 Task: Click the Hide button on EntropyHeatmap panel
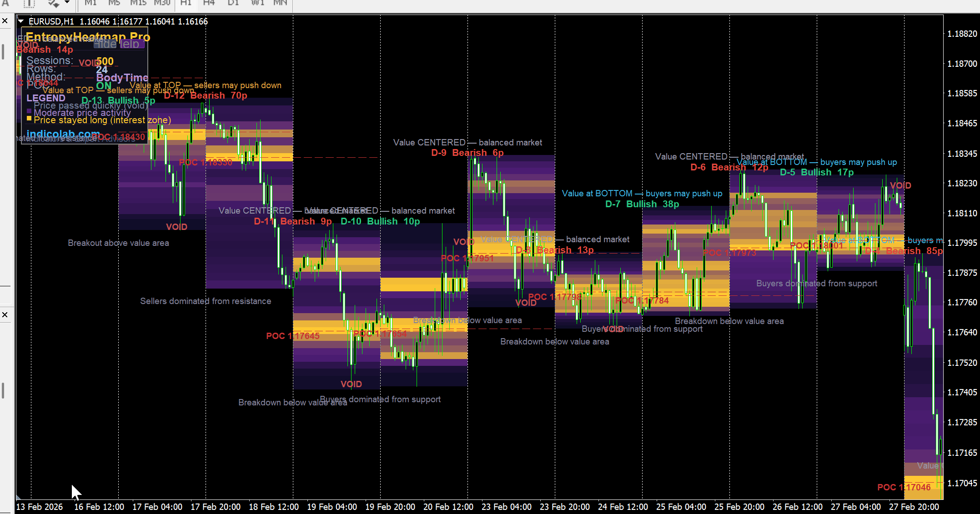point(105,44)
